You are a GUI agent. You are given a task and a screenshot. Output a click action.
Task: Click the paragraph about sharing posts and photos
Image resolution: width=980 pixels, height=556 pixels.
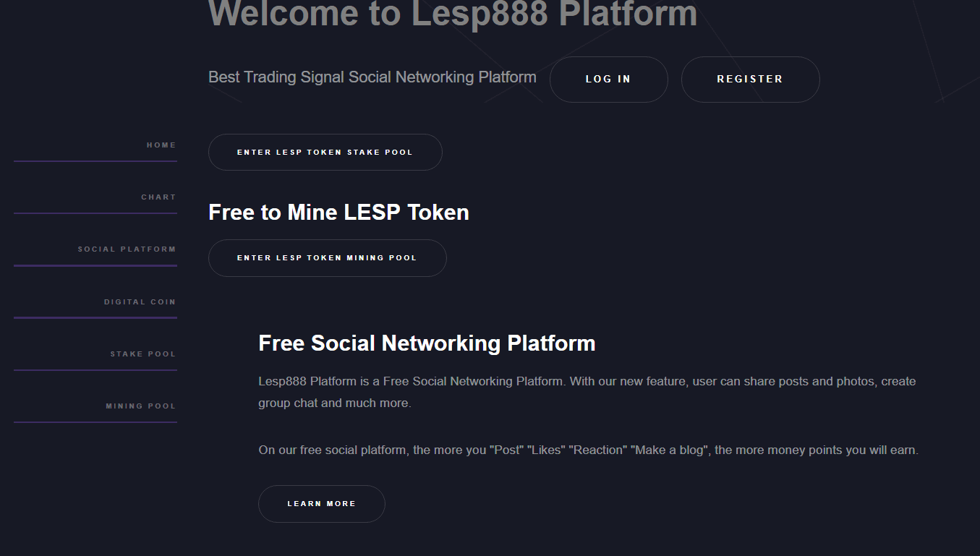click(x=586, y=391)
